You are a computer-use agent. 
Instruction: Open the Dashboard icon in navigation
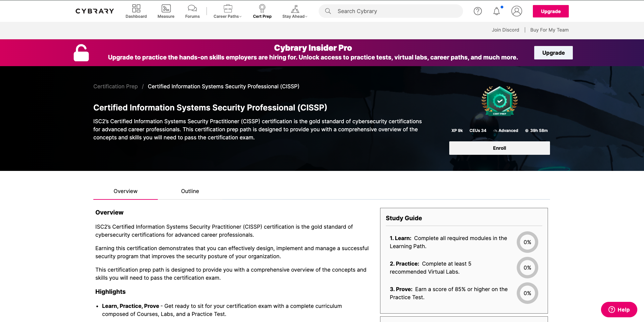(x=136, y=8)
